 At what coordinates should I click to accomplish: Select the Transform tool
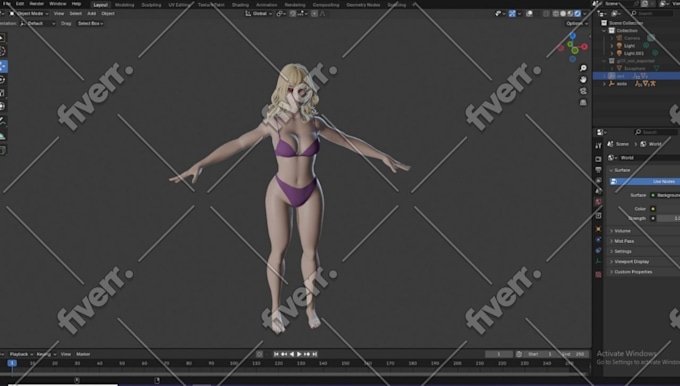(x=2, y=106)
